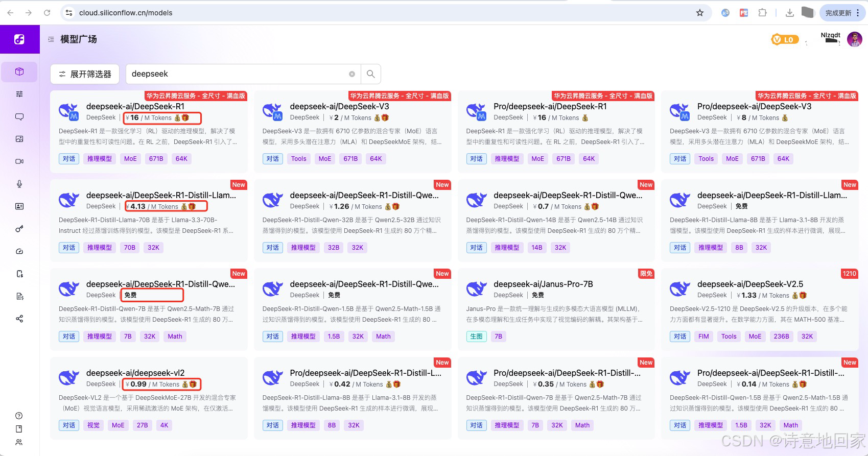Image resolution: width=868 pixels, height=456 pixels.
Task: Open the gauge usage sidebar icon
Action: (19, 251)
